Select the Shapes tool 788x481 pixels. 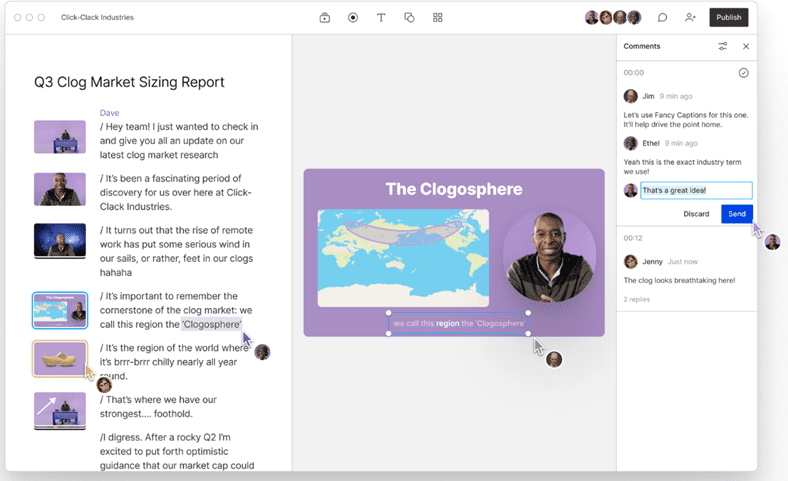tap(409, 18)
